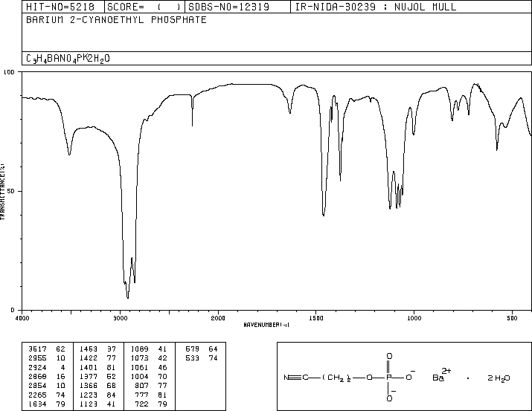Select the compound name BARIUM 2-CYANOETHYL PHOSPHATE
The width and height of the screenshot is (532, 411).
(116, 19)
